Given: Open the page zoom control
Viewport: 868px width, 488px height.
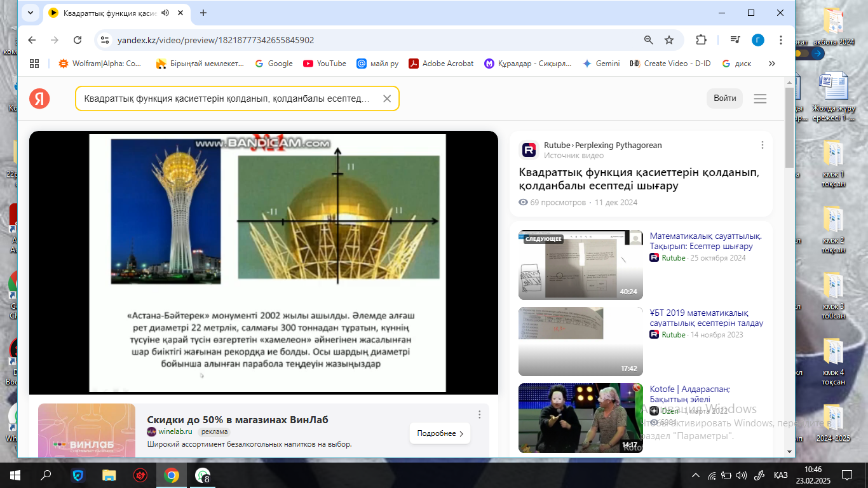Looking at the screenshot, I should 649,40.
